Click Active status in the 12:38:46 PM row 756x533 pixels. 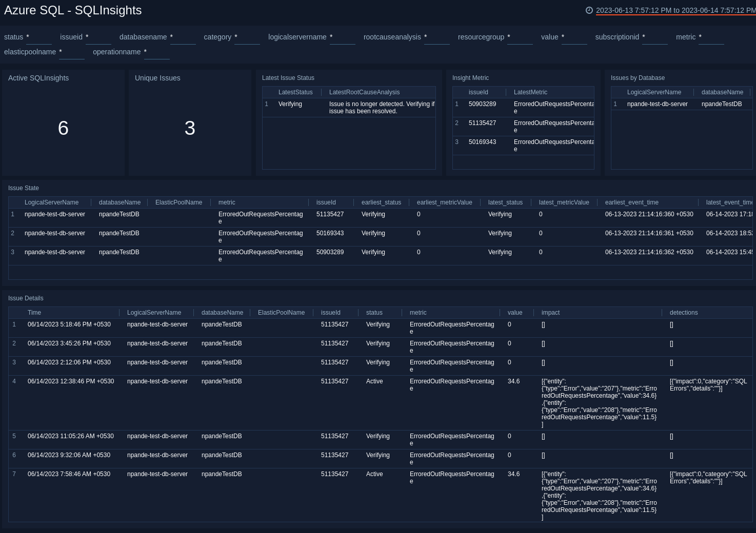374,381
